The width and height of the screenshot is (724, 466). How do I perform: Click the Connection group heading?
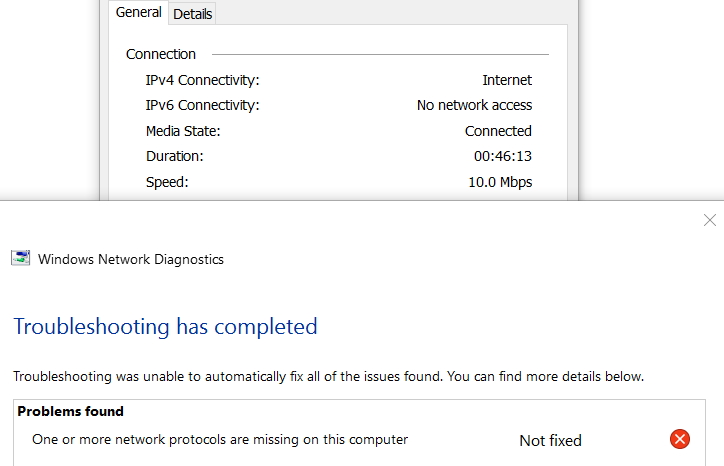point(161,54)
